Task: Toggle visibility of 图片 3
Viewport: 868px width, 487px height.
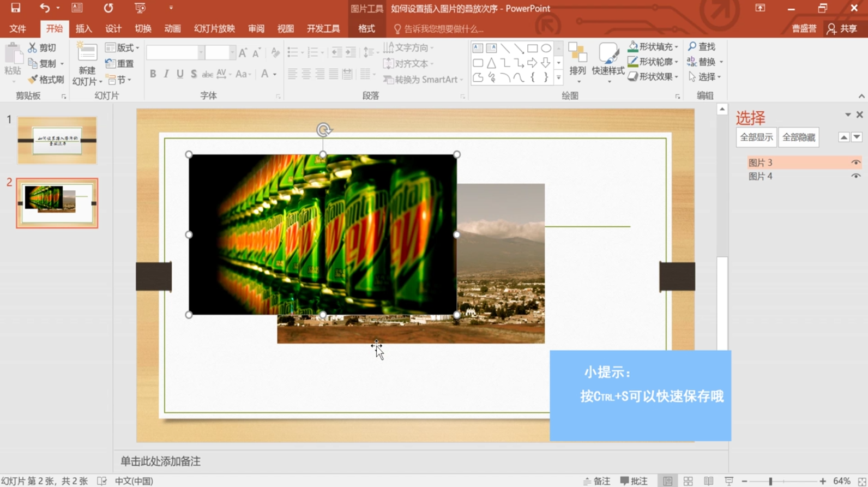Action: 855,163
